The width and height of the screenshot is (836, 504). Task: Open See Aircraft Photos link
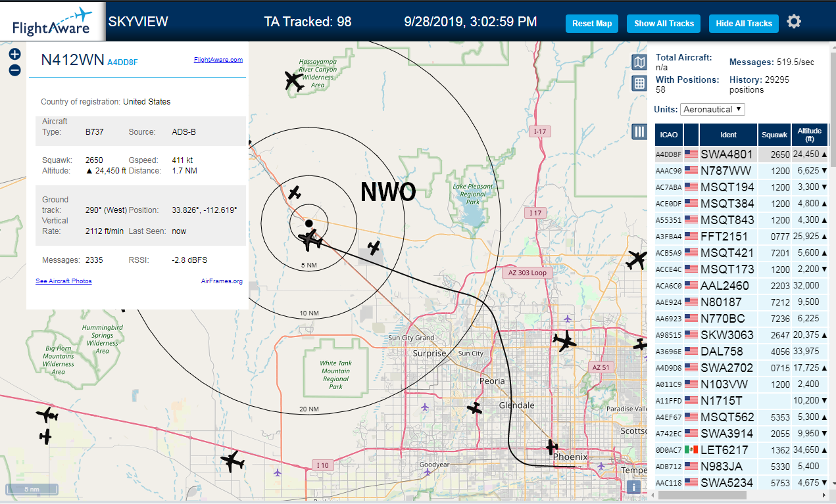click(x=64, y=281)
